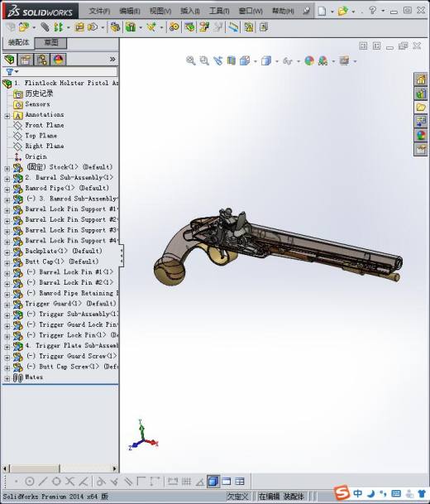The height and width of the screenshot is (504, 430).
Task: Toggle Chinese/English mode via 中 icon
Action: [357, 493]
